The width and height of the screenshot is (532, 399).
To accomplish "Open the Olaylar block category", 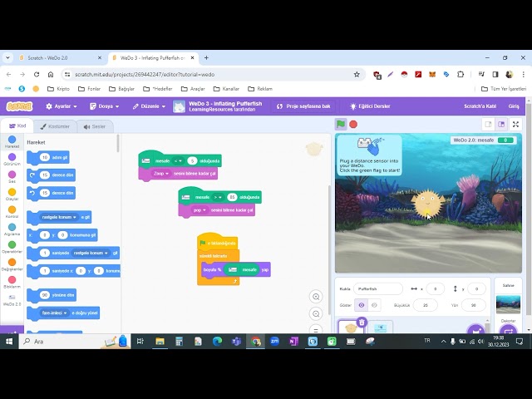I will tap(12, 195).
